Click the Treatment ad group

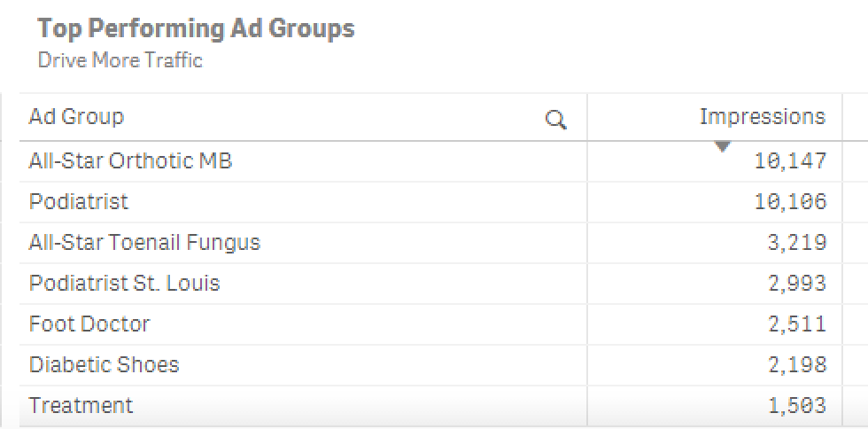click(81, 406)
